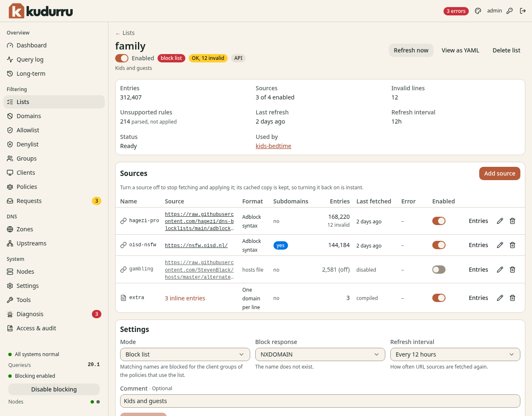
Task: Edit the gambling source with pencil icon
Action: [x=500, y=270]
